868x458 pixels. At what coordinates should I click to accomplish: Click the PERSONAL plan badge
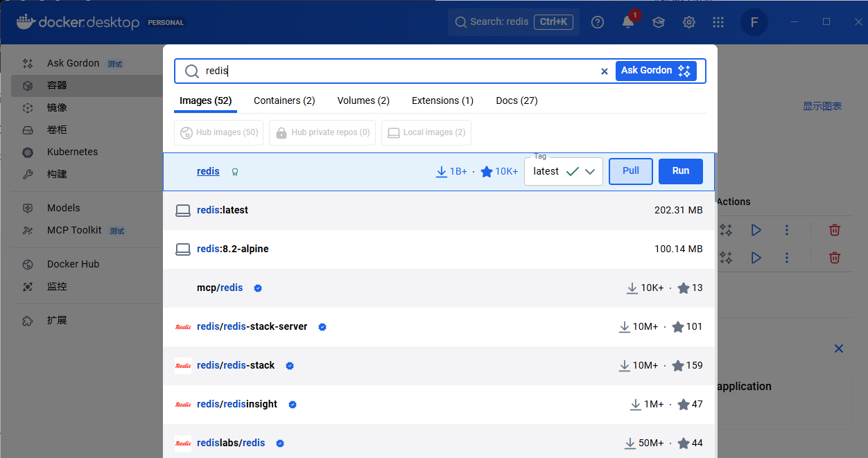pos(166,22)
